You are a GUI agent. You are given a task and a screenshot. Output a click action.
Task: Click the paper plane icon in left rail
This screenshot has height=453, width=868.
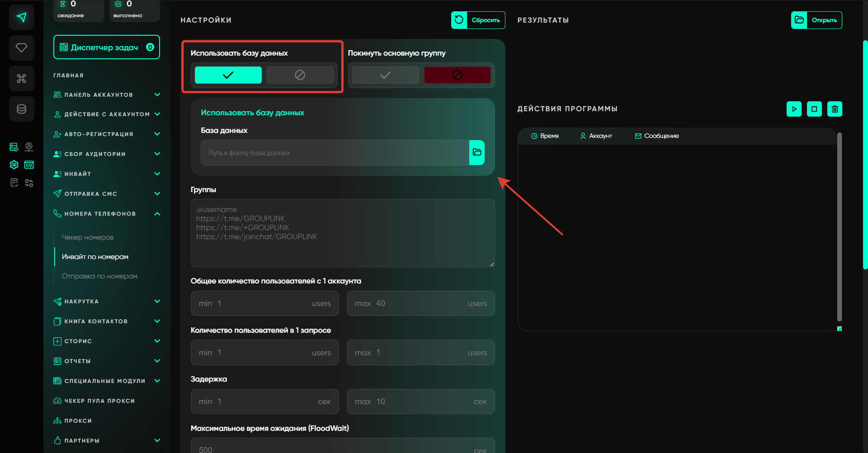[21, 18]
